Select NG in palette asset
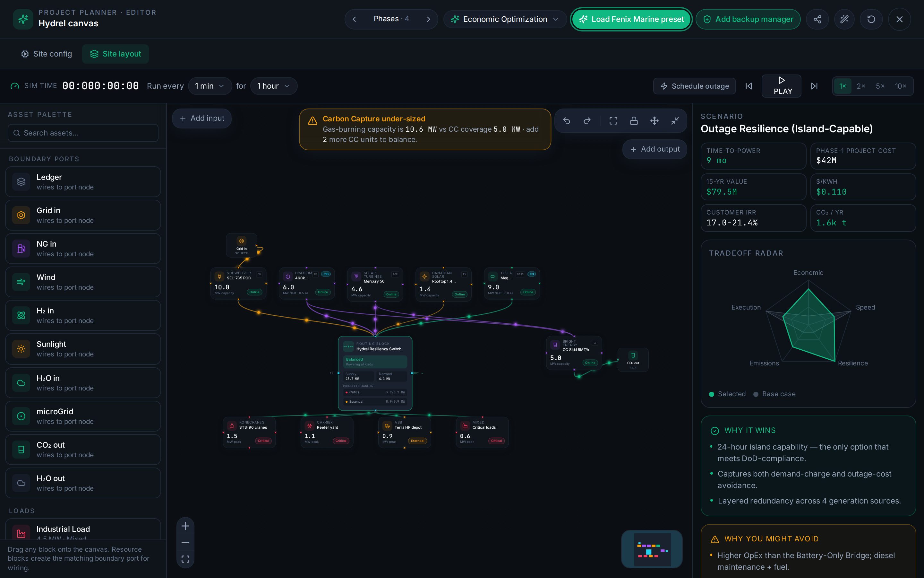924x578 pixels. [83, 249]
